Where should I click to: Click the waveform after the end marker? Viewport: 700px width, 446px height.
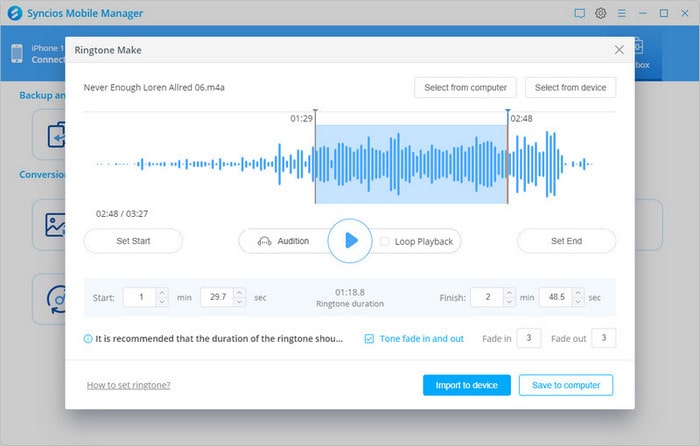(550, 164)
